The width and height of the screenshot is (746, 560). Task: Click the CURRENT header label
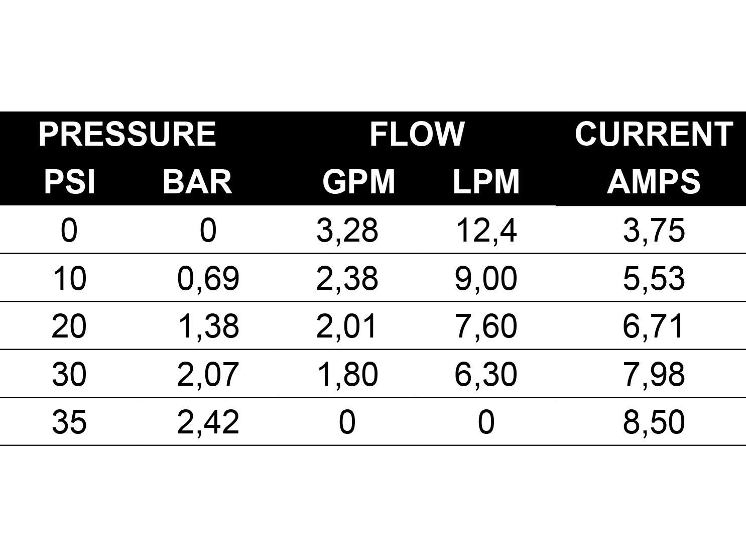654,134
